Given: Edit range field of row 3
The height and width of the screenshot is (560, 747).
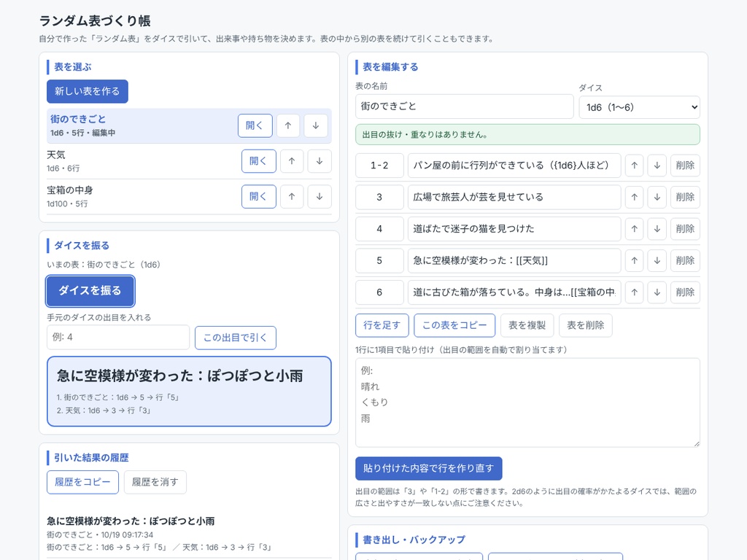Looking at the screenshot, I should 379,197.
